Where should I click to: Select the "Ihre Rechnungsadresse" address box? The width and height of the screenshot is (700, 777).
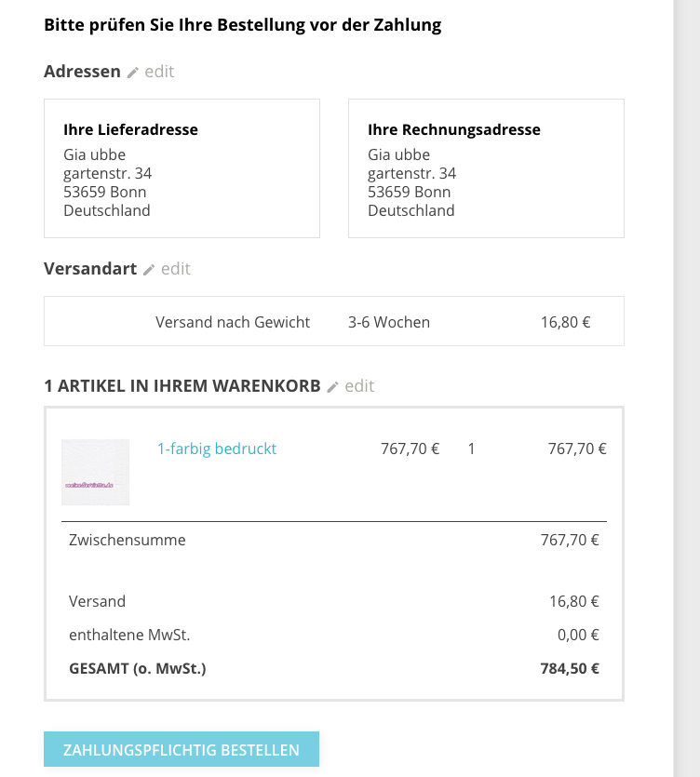pyautogui.click(x=486, y=168)
